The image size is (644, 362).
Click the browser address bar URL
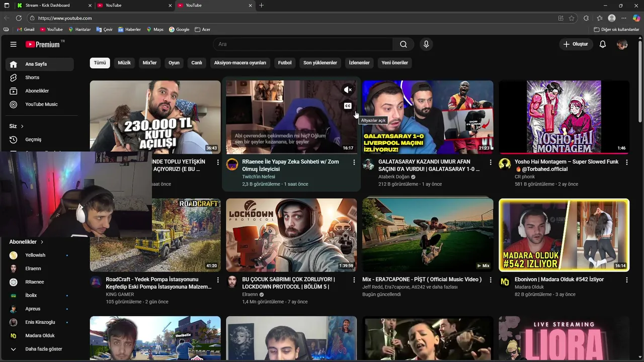point(65,18)
